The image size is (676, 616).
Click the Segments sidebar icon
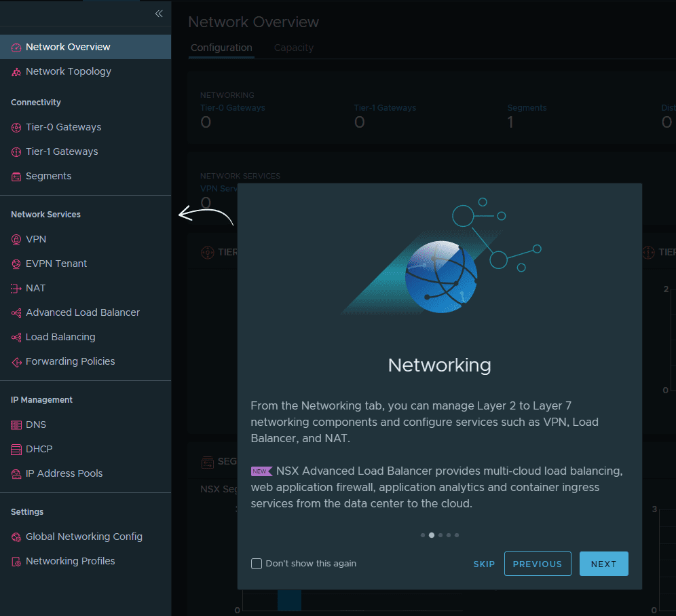(16, 177)
